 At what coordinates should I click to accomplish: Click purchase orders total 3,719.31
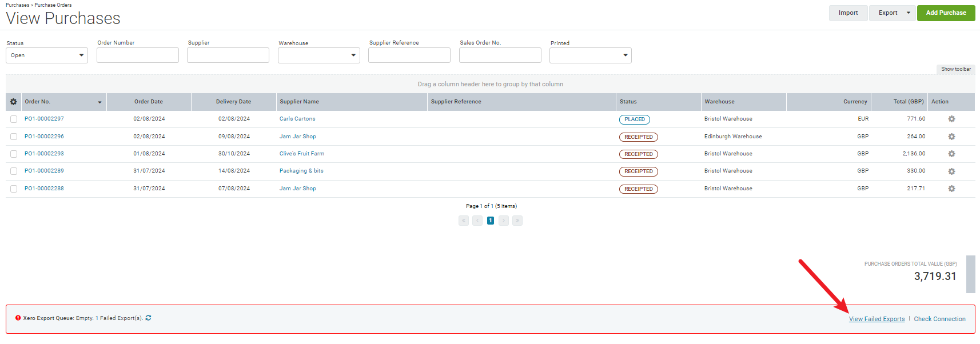coord(935,277)
